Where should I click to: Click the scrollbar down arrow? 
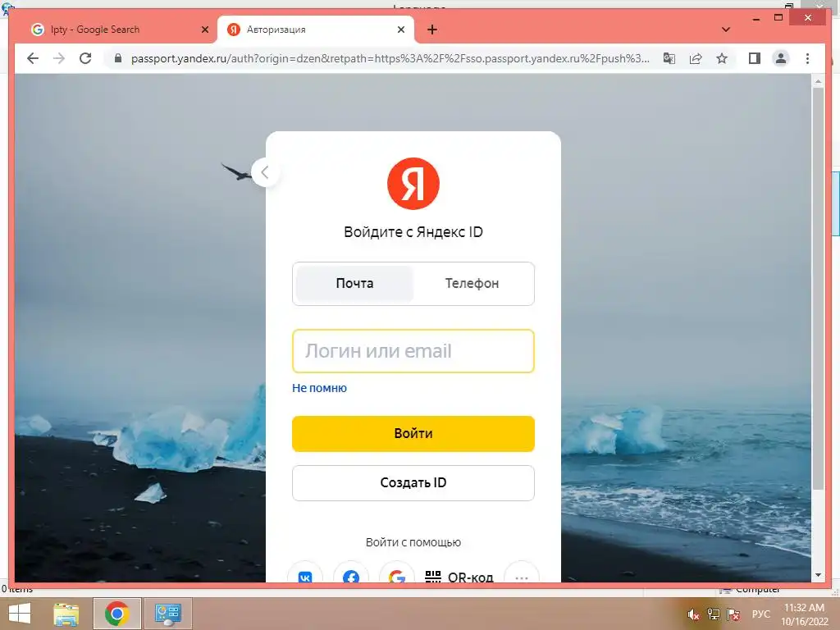(x=818, y=575)
